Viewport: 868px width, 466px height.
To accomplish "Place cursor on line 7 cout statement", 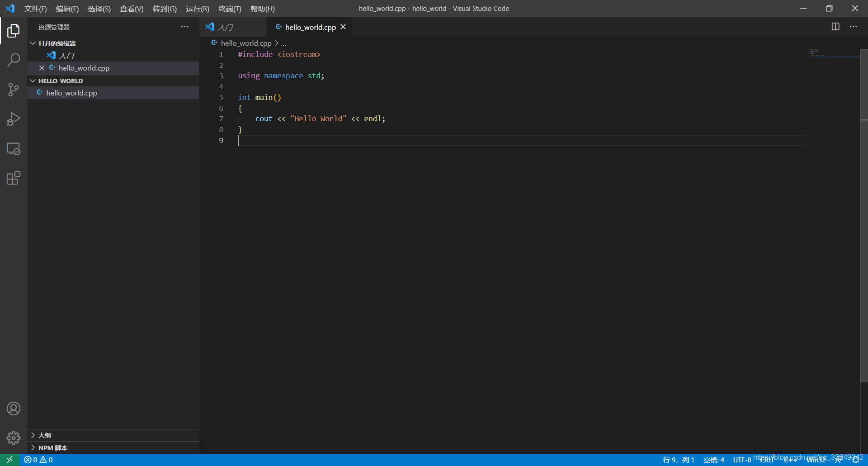I will click(320, 119).
